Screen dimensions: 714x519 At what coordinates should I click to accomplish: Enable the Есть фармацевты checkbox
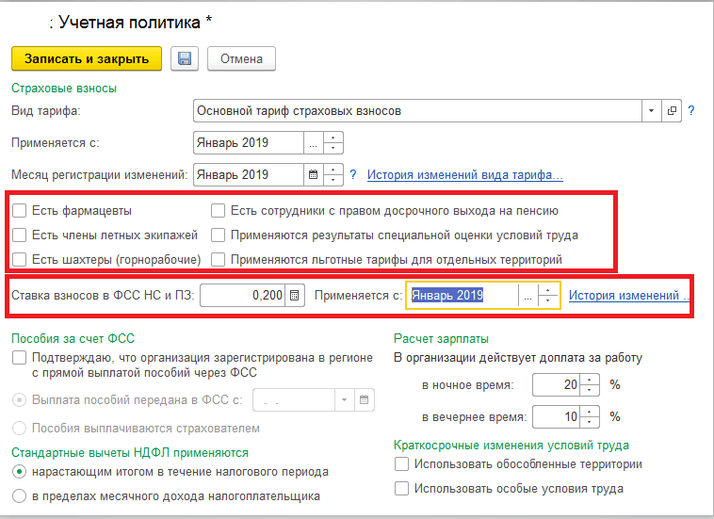click(20, 211)
